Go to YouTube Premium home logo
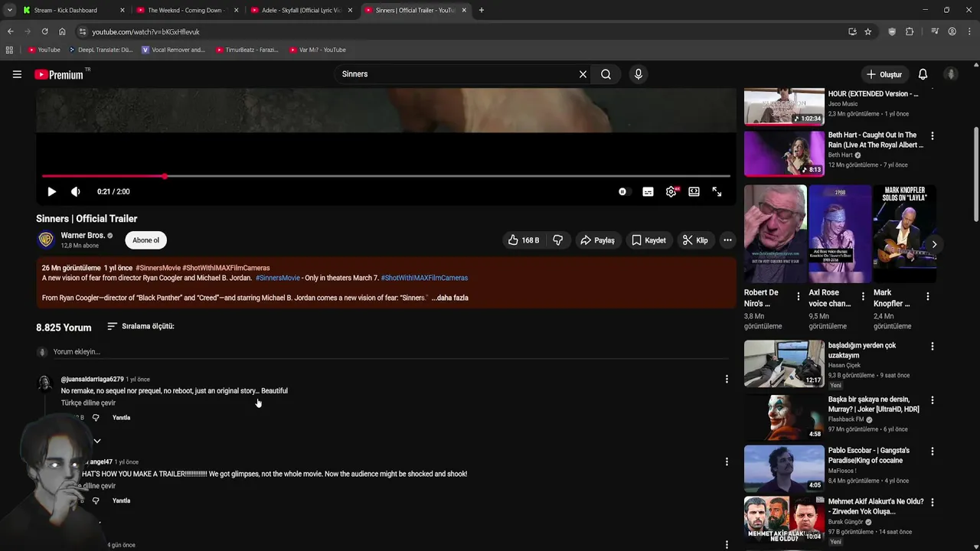The height and width of the screenshot is (551, 980). point(59,74)
